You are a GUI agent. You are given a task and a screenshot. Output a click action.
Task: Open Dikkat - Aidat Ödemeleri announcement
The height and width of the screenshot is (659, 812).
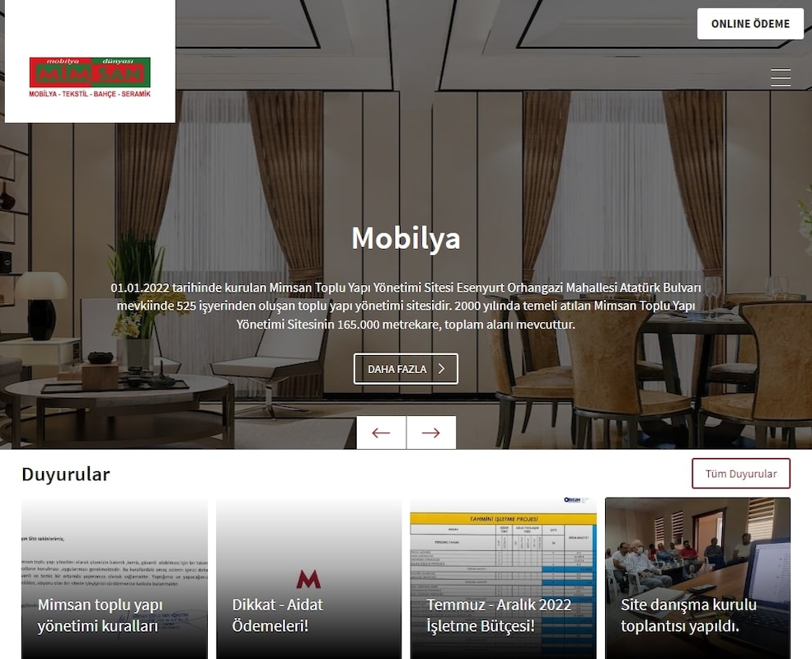tap(278, 615)
